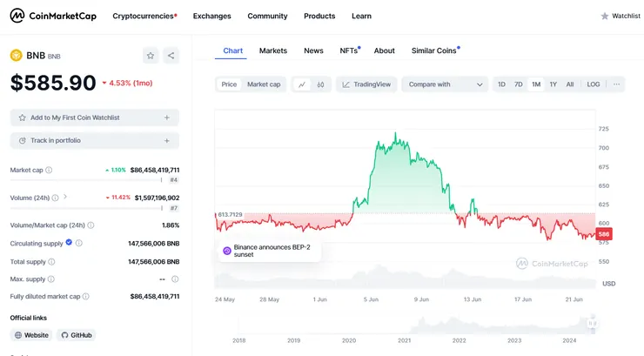Switch to the Similar Coins tab
The width and height of the screenshot is (644, 356).
(435, 50)
